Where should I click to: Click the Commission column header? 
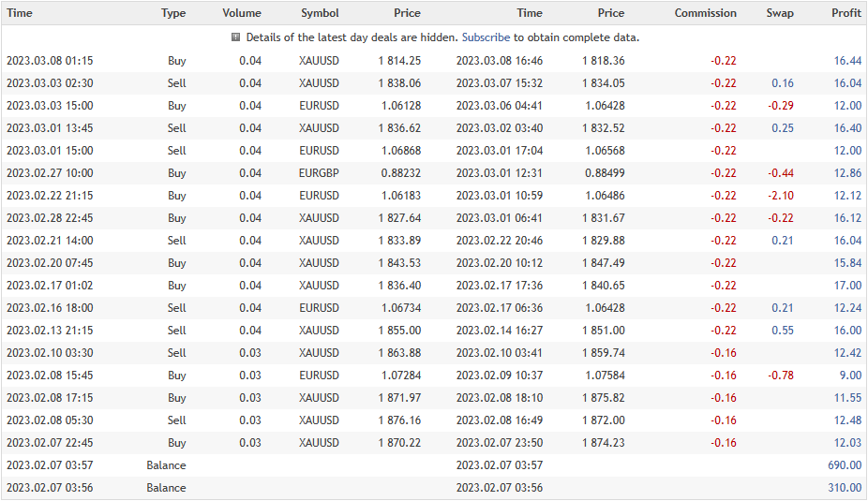(x=705, y=13)
